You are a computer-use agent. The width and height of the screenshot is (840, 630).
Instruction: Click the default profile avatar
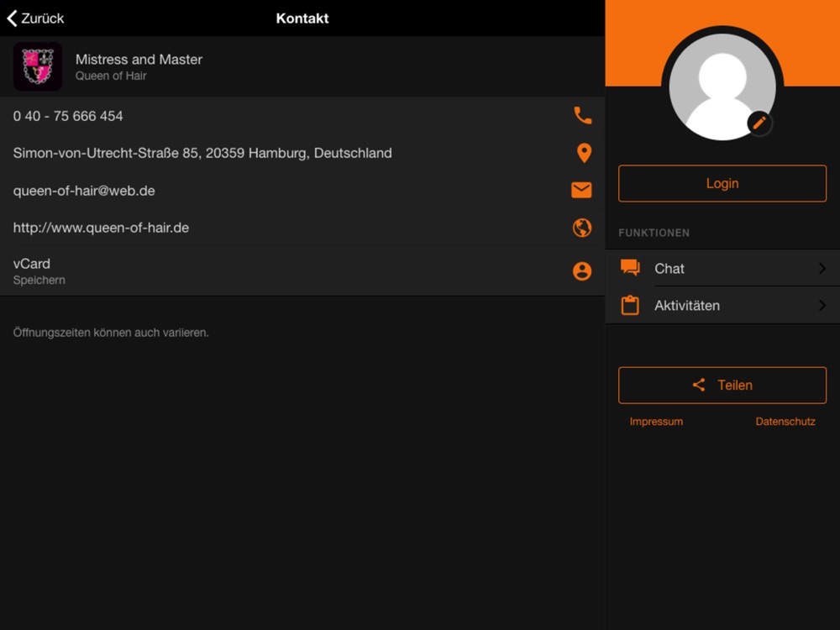tap(722, 87)
